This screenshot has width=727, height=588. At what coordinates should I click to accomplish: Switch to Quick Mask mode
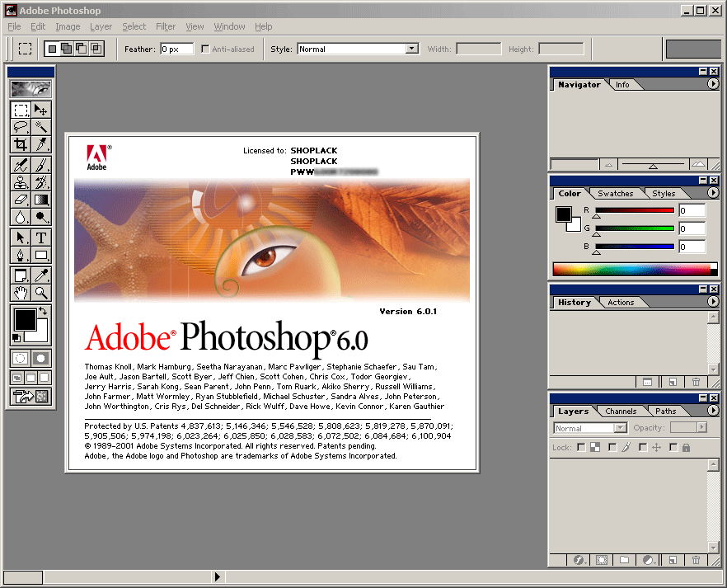41,358
